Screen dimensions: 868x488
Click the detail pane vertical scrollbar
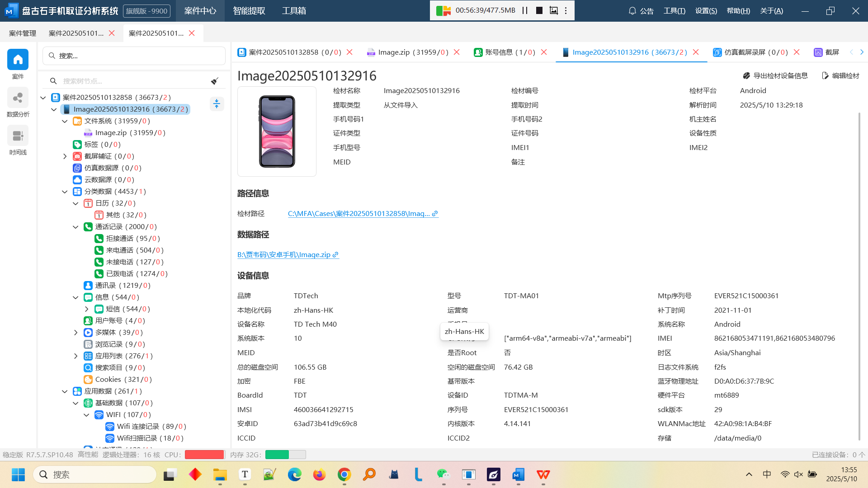pos(859,276)
